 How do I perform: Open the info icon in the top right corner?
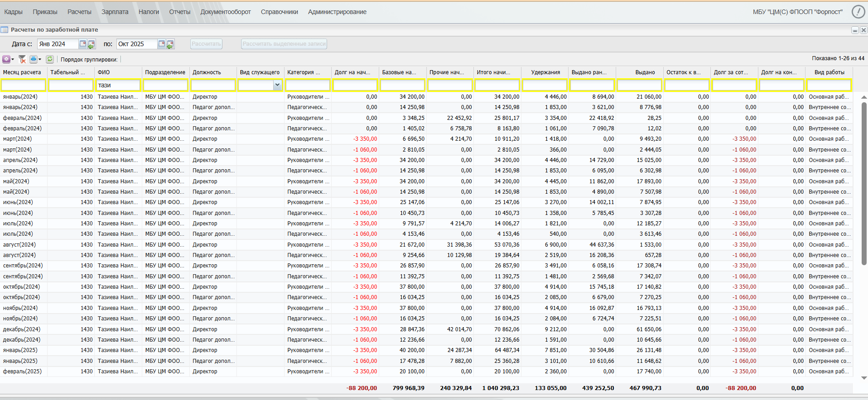(x=858, y=12)
